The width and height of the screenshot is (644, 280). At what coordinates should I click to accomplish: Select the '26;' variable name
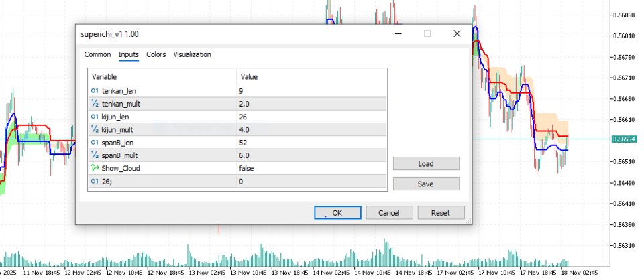pos(107,181)
